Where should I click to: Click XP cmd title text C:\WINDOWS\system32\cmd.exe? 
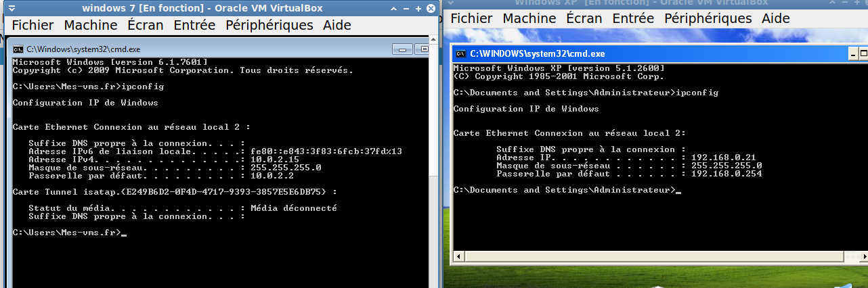tap(538, 53)
